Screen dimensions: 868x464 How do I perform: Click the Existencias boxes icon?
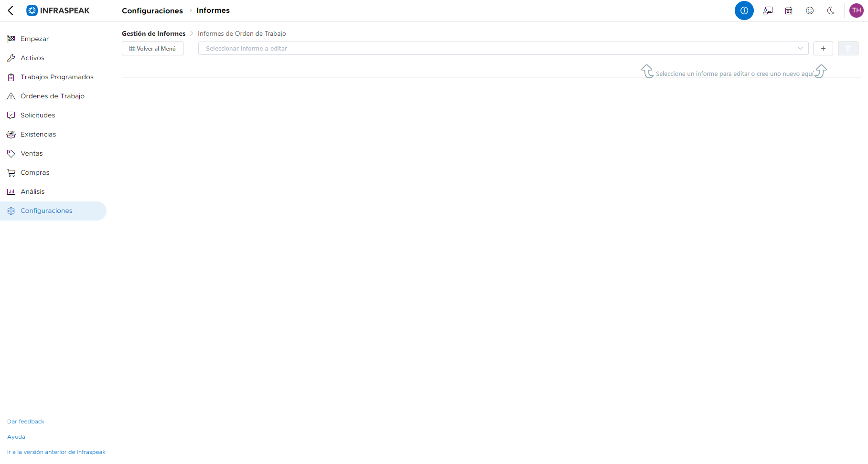pos(11,135)
